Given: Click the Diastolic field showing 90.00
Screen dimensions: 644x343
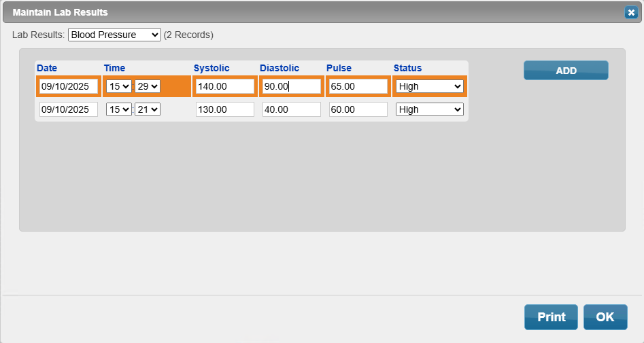Looking at the screenshot, I should [291, 86].
